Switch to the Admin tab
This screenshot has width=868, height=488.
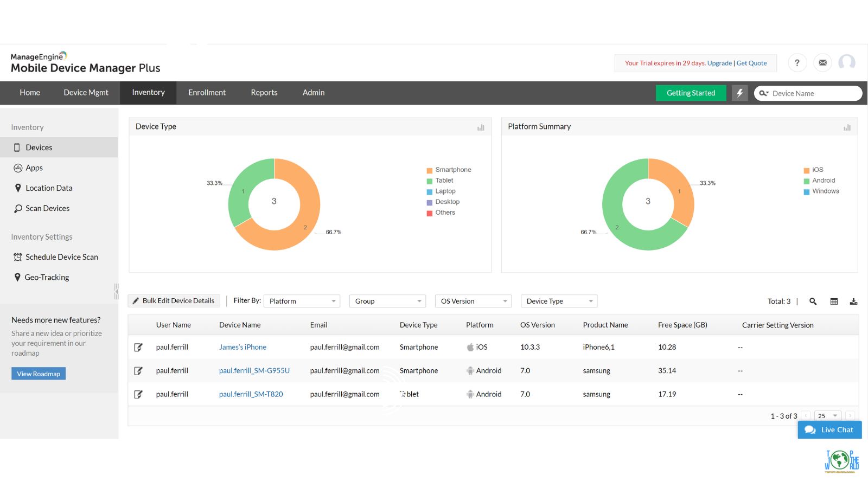(314, 93)
